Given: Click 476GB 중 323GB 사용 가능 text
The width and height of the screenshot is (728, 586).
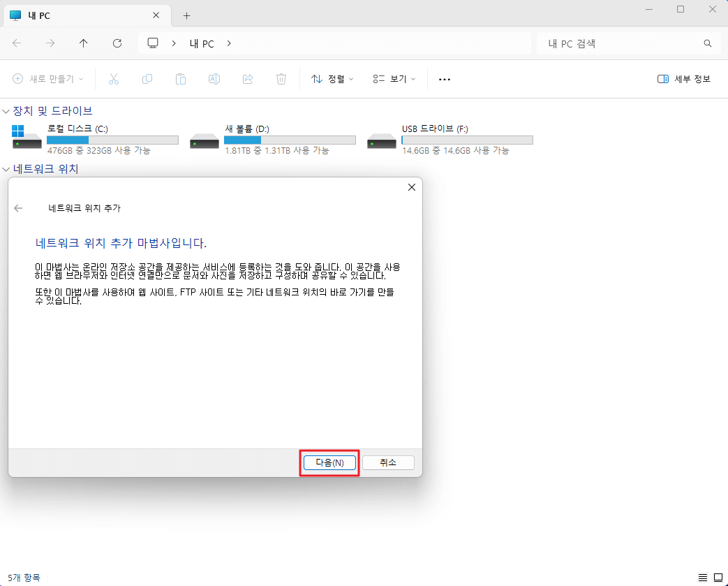Looking at the screenshot, I should 99,151.
